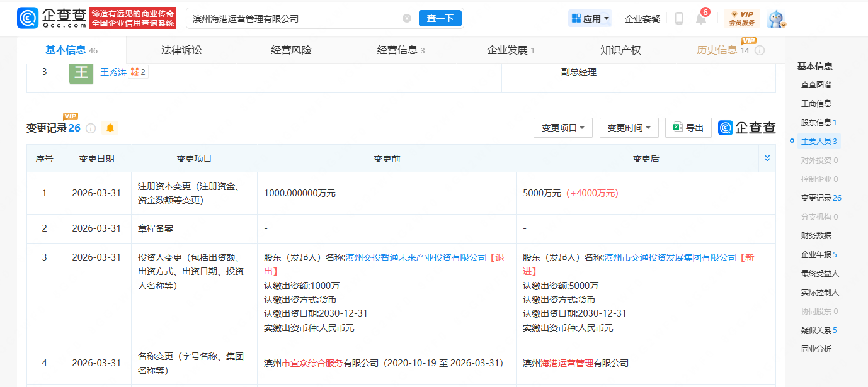Click the company name search field
This screenshot has height=387, width=868.
click(x=293, y=19)
